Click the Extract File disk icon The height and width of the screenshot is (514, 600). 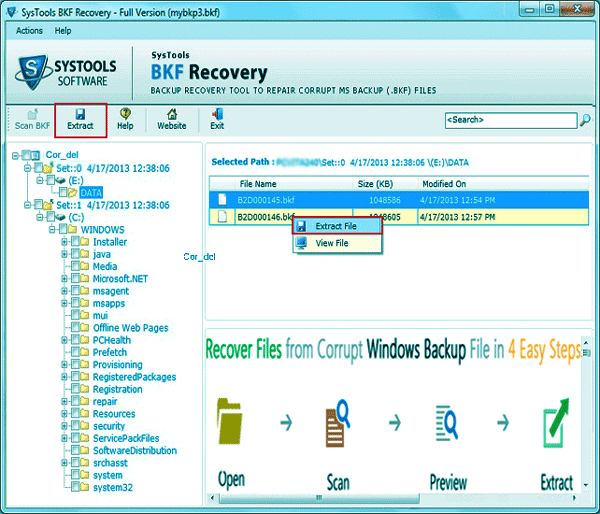coord(302,226)
